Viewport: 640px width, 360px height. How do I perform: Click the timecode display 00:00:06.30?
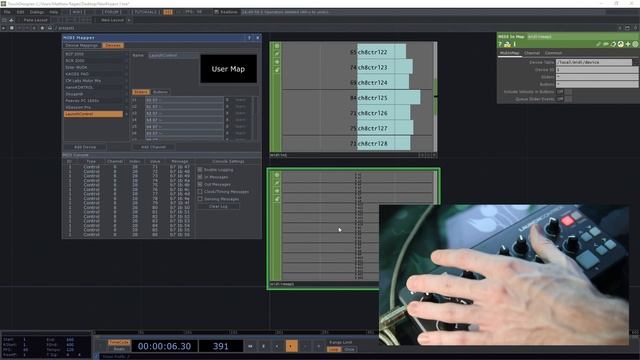tap(164, 346)
